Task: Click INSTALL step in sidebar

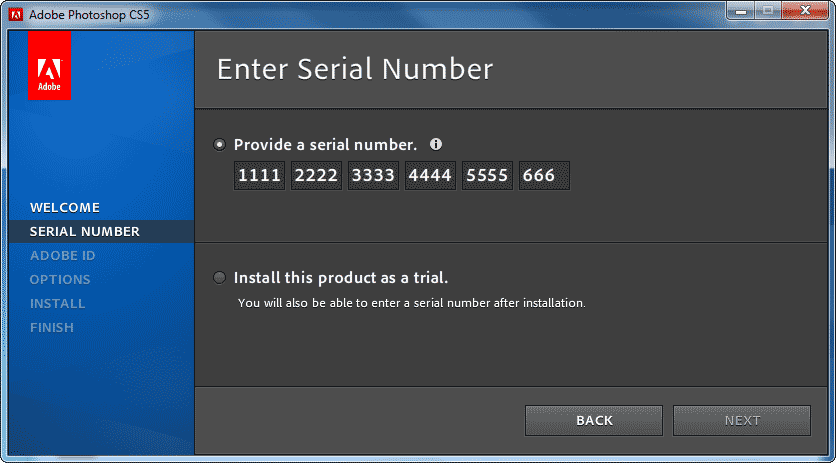Action: pyautogui.click(x=57, y=304)
